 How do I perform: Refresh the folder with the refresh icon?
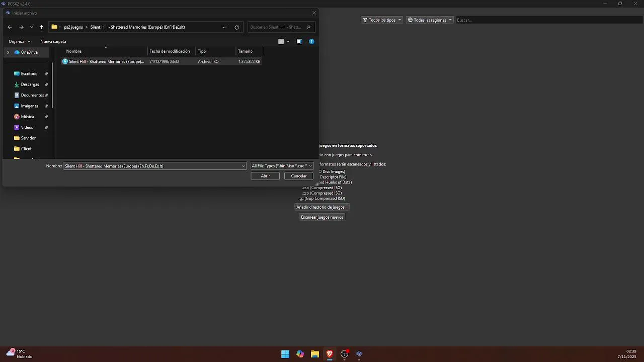click(x=236, y=27)
